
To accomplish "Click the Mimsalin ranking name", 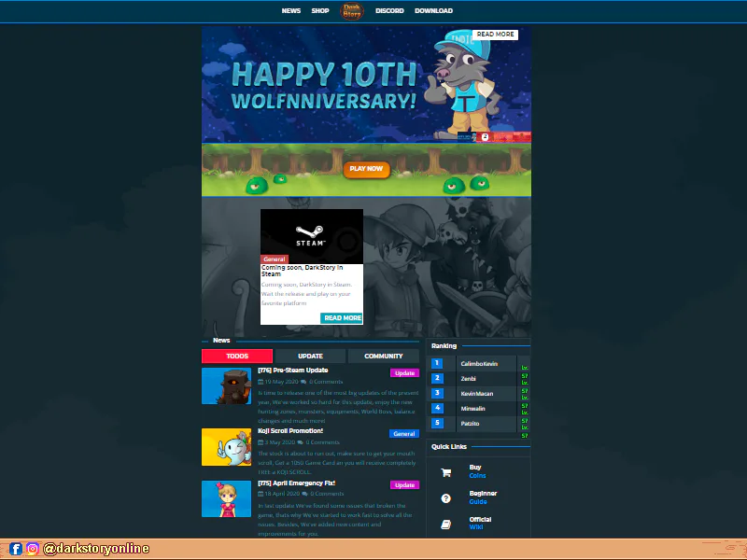I will pos(473,409).
